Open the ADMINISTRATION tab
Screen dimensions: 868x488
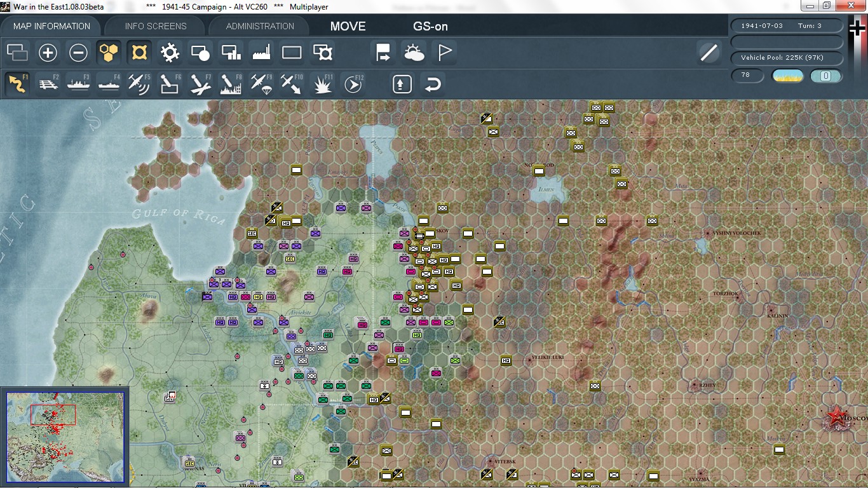coord(260,26)
